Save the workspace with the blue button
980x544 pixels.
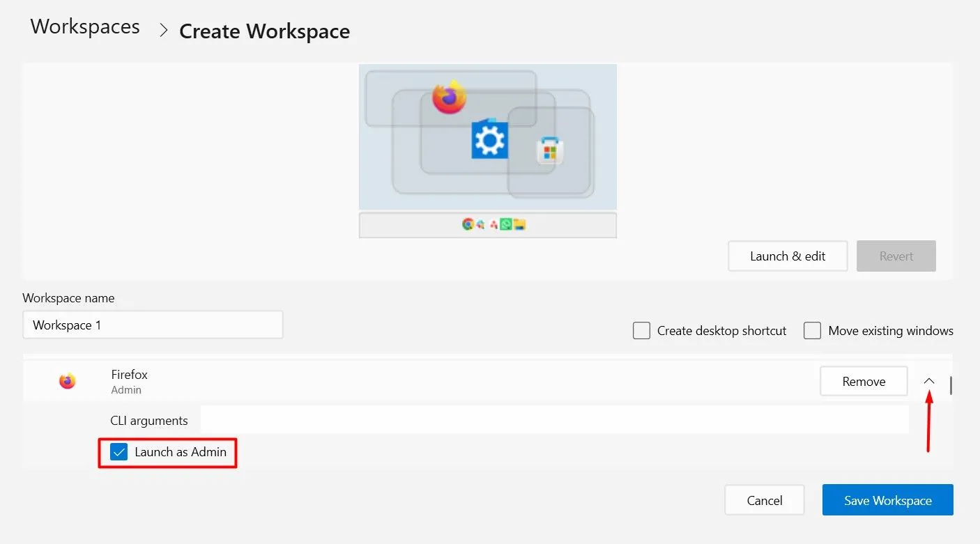tap(887, 499)
